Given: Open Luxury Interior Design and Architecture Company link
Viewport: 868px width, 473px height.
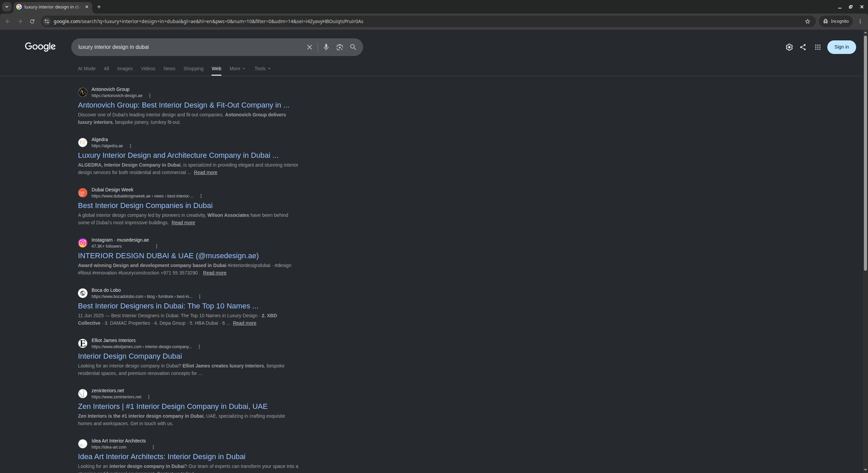Looking at the screenshot, I should pos(178,155).
